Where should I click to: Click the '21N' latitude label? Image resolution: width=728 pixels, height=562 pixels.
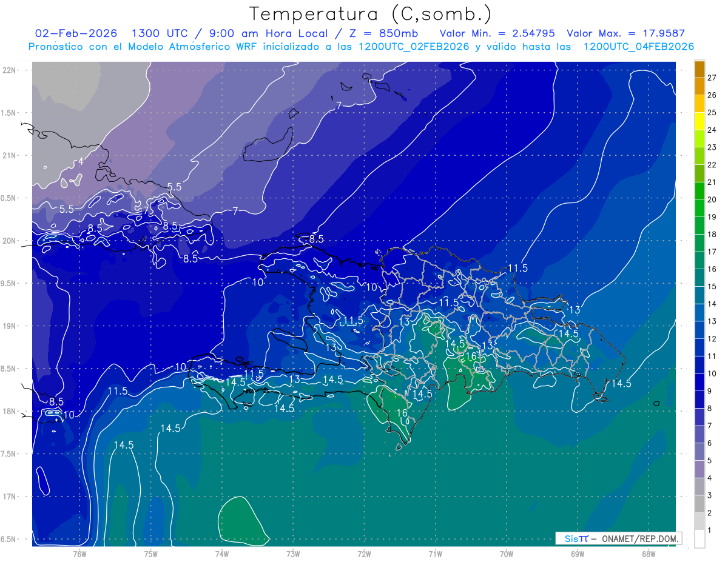tap(9, 155)
